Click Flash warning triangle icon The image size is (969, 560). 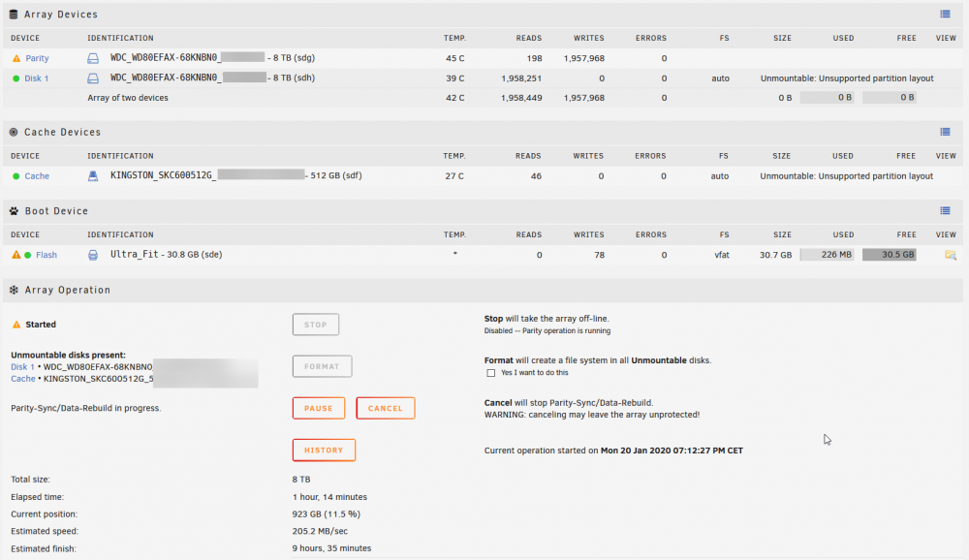click(16, 255)
